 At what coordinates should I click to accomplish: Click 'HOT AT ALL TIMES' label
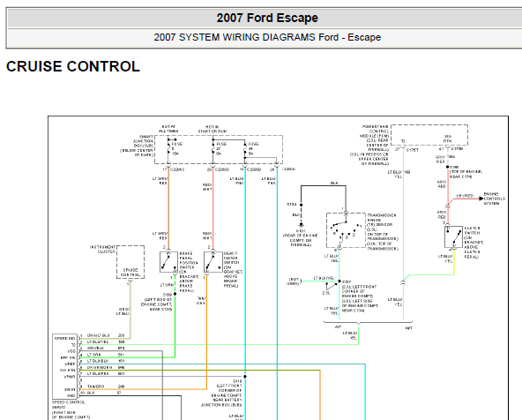click(x=168, y=129)
